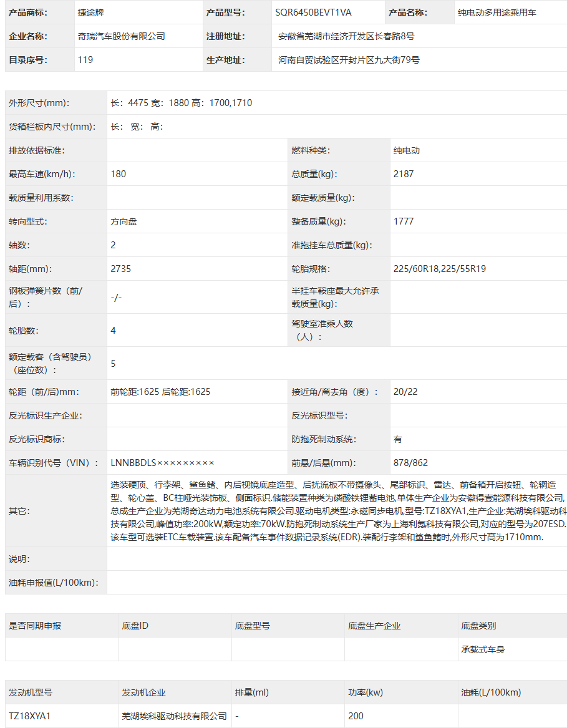Image resolution: width=567 pixels, height=728 pixels.
Task: Click the 目录序号 label
Action: [28, 60]
